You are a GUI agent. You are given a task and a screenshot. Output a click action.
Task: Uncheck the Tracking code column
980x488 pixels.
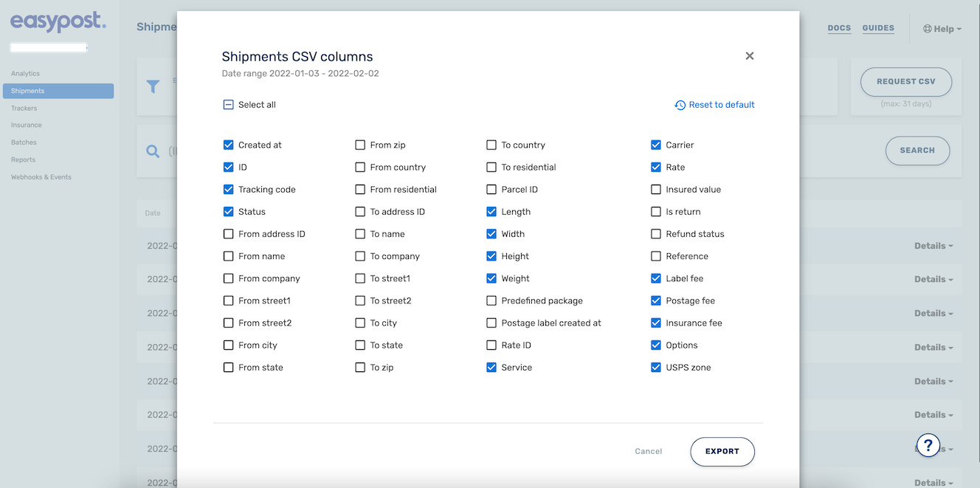pos(228,190)
